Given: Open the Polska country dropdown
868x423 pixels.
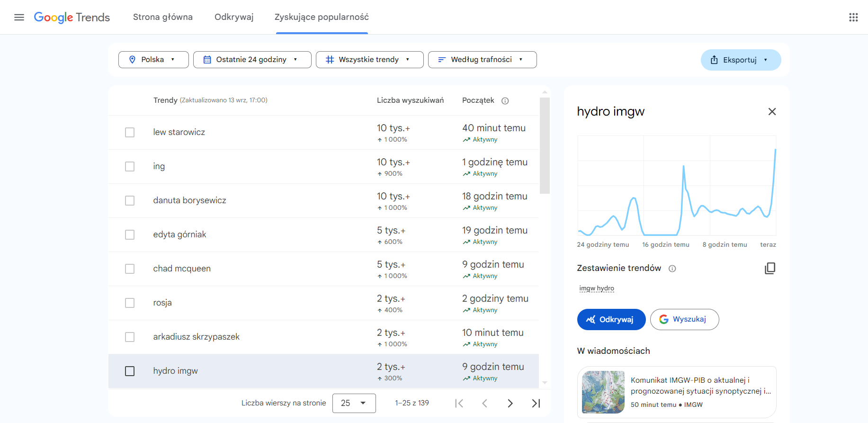Looking at the screenshot, I should [153, 60].
